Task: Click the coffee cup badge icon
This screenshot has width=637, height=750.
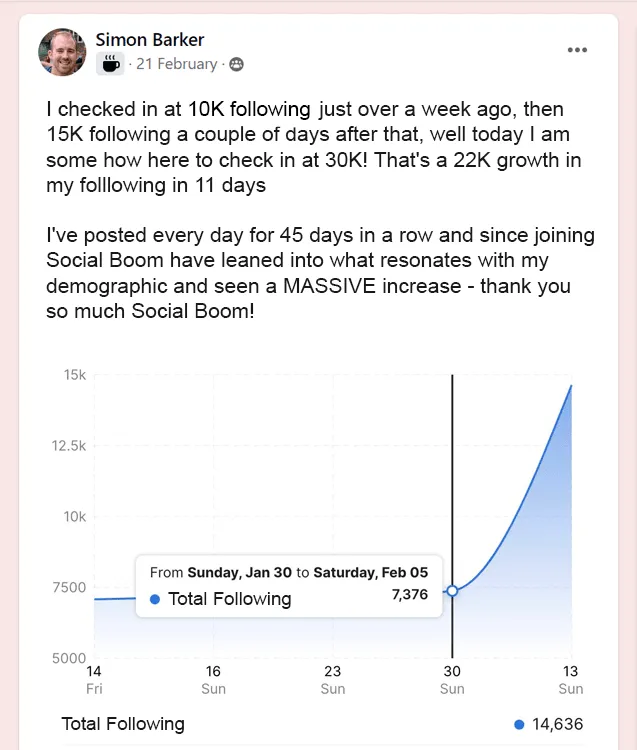Action: 110,64
